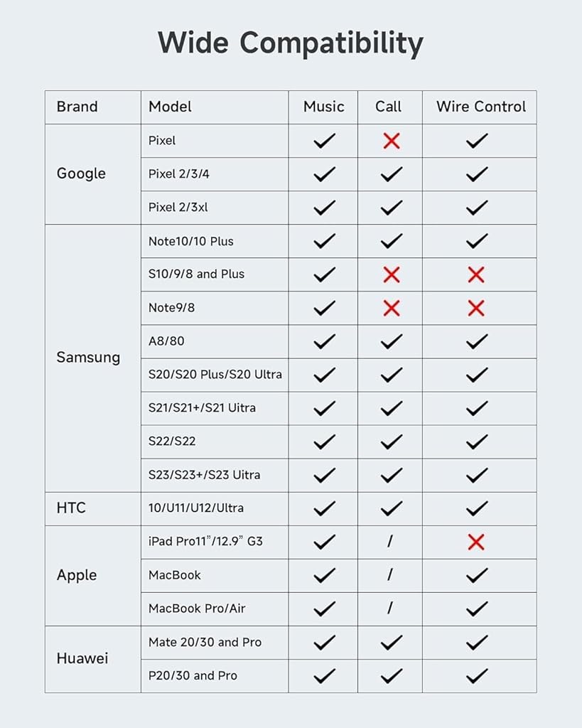Viewport: 582px width, 728px height.
Task: Click the Music checkmark for S23/S23+/S23 Ultra
Action: 324,475
